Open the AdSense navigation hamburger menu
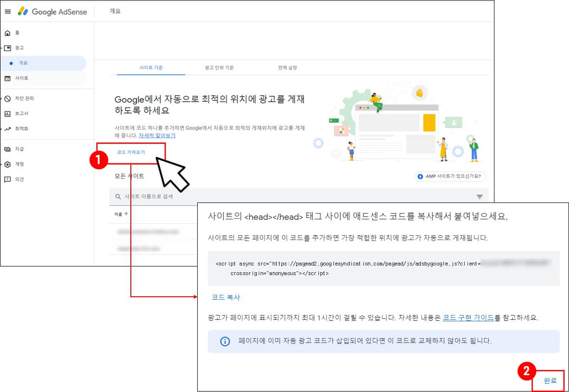 click(x=8, y=12)
